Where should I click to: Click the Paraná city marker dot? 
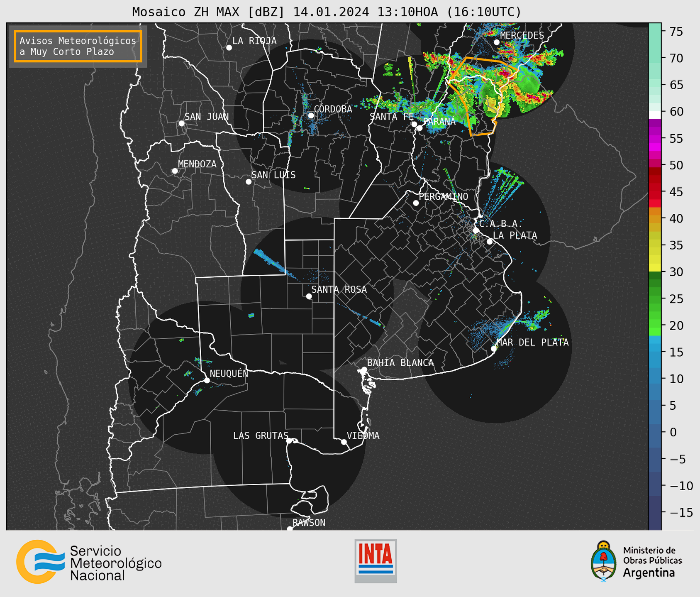[x=420, y=128]
